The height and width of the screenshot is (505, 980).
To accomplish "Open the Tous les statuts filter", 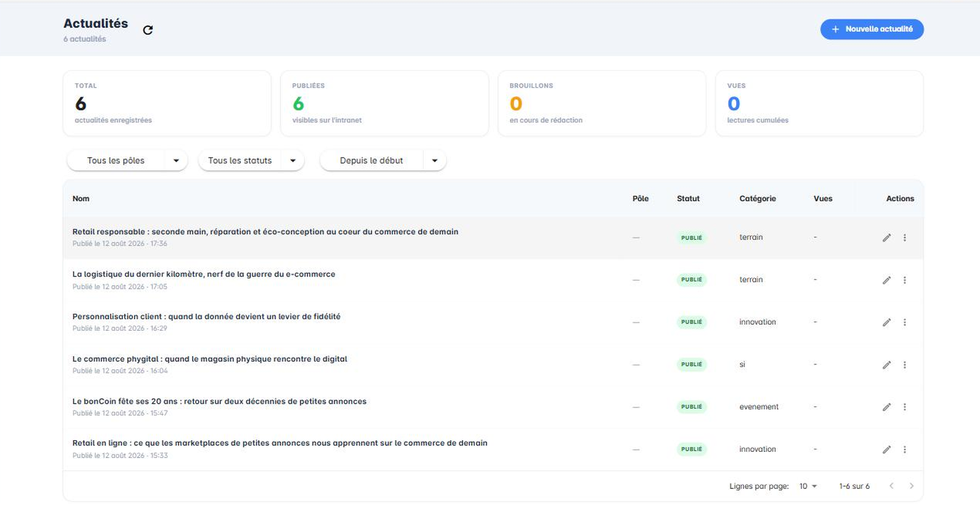I will (x=251, y=161).
